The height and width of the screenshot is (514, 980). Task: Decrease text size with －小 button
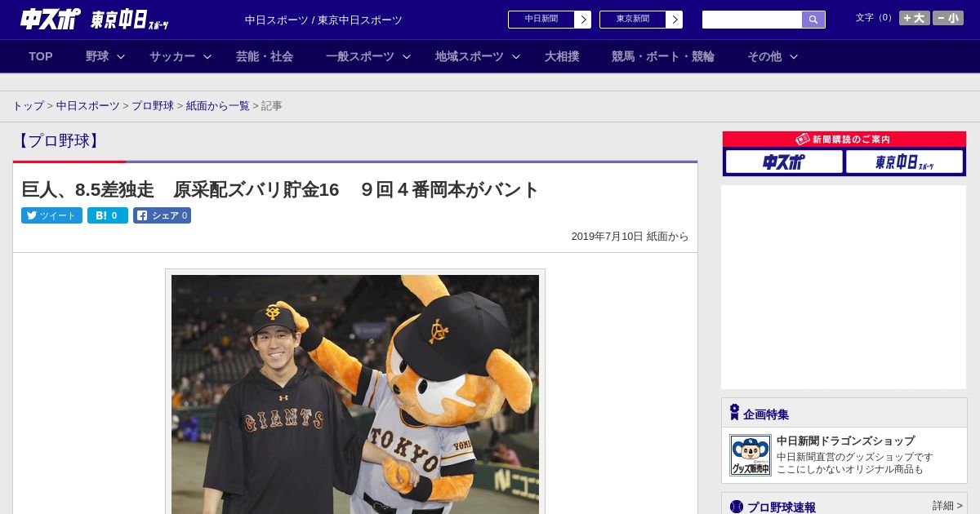(x=948, y=18)
